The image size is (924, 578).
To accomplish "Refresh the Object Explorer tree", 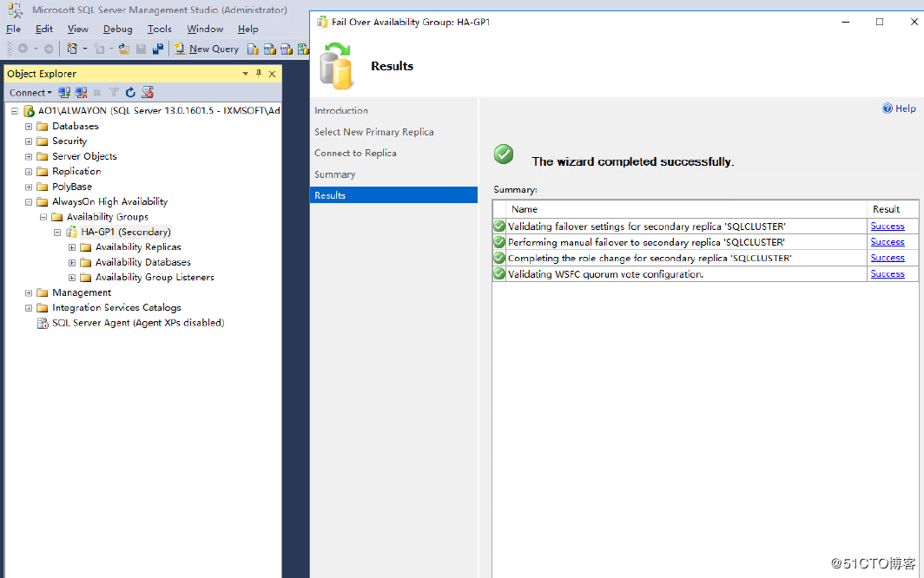I will tap(130, 93).
